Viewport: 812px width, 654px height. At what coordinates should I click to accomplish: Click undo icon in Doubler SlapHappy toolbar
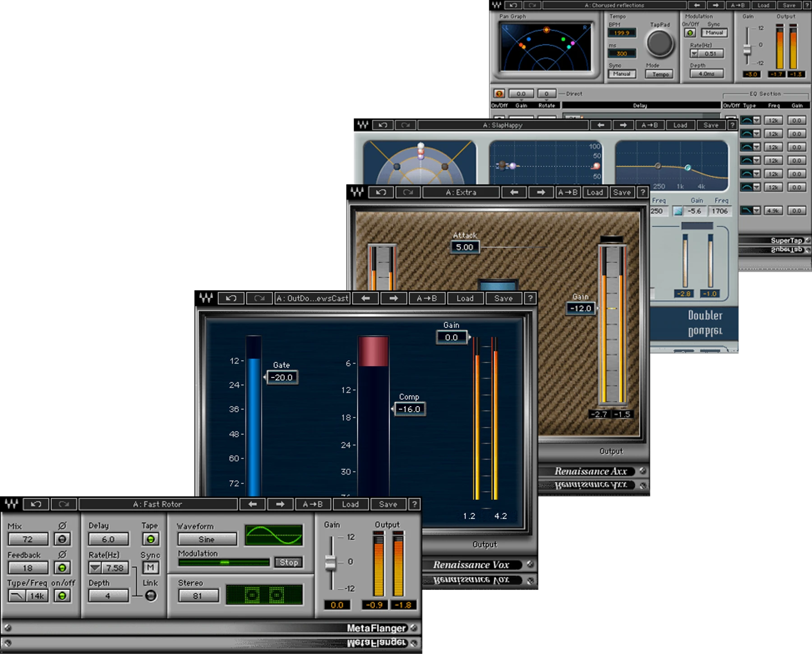(383, 125)
